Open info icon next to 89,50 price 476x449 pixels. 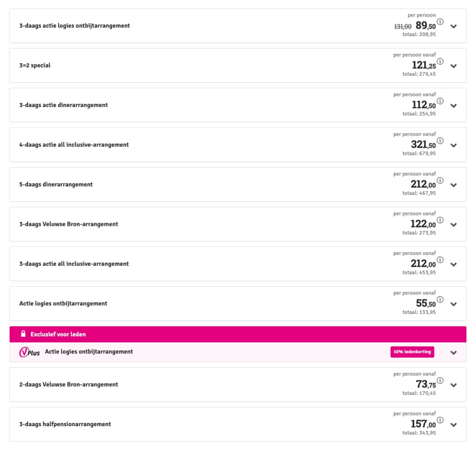click(440, 21)
